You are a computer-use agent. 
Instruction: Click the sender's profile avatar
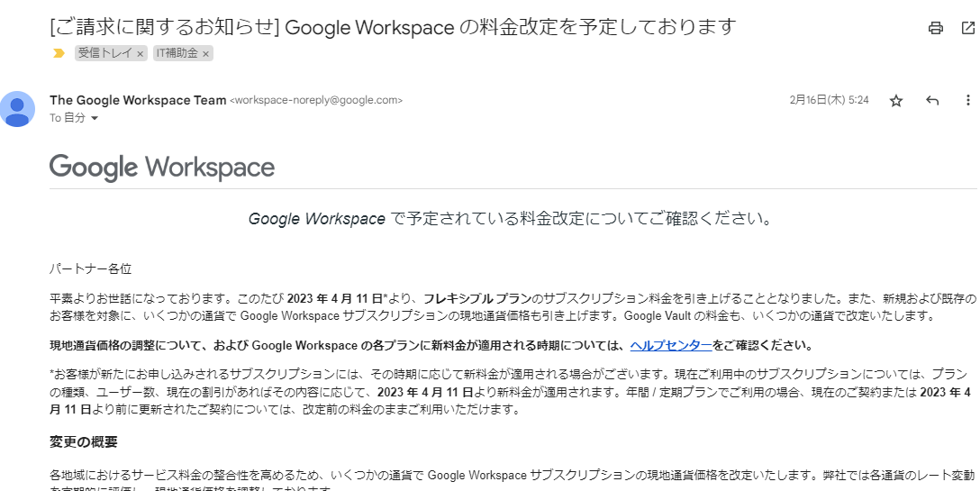pos(18,109)
